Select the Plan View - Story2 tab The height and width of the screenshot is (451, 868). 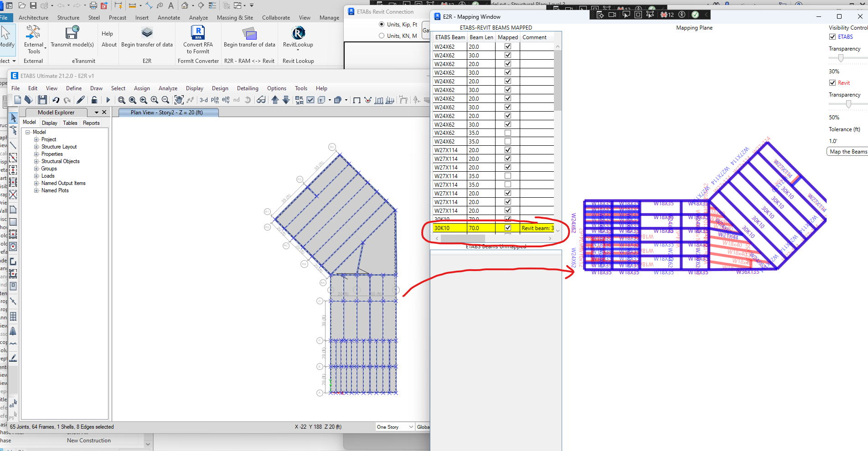coord(169,113)
